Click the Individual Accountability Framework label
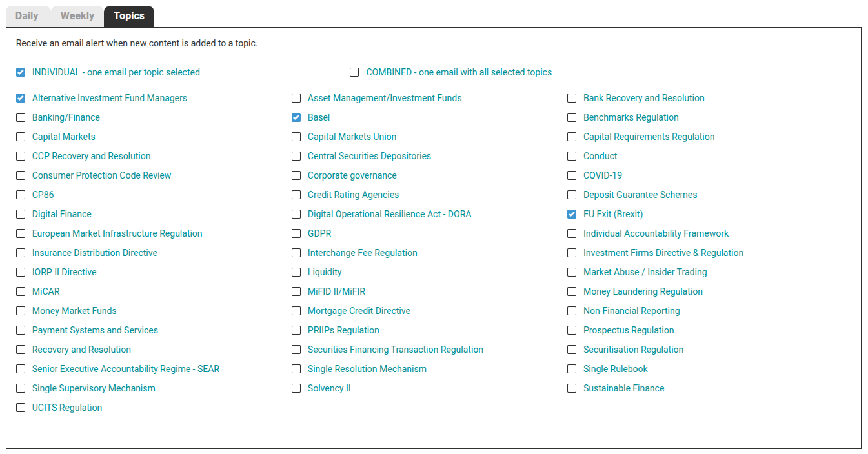 point(656,233)
